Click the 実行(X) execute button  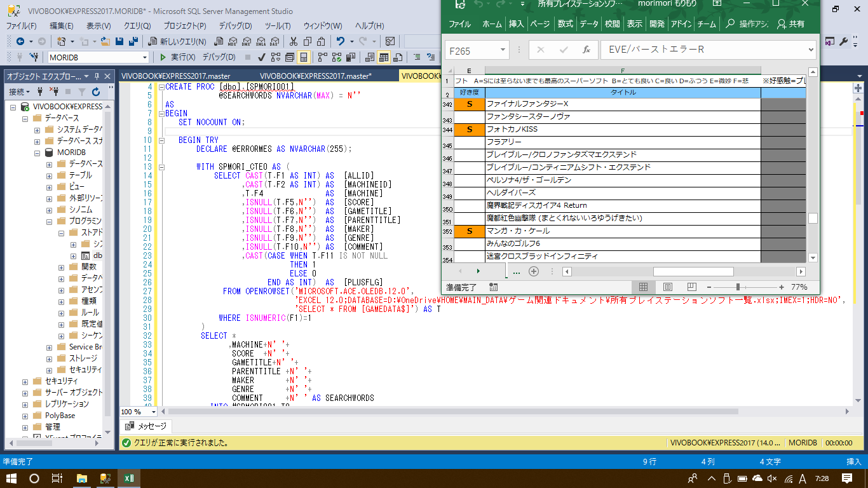(x=177, y=57)
